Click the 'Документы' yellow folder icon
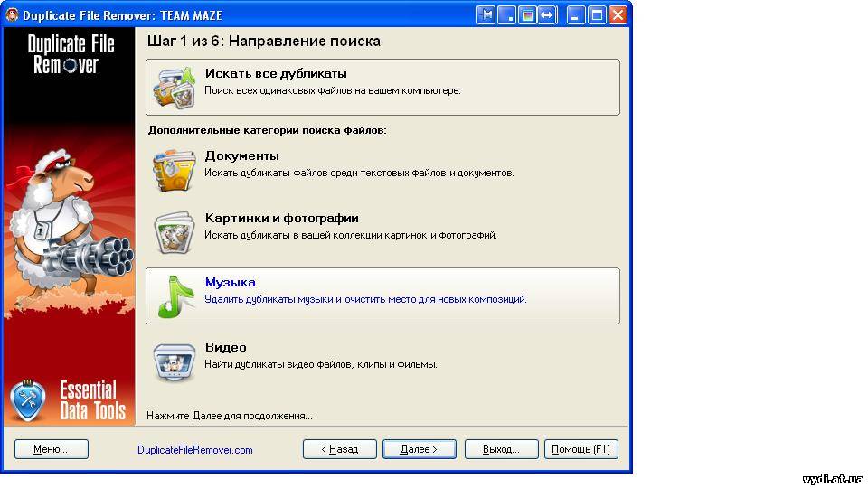The height and width of the screenshot is (488, 868). tap(175, 170)
